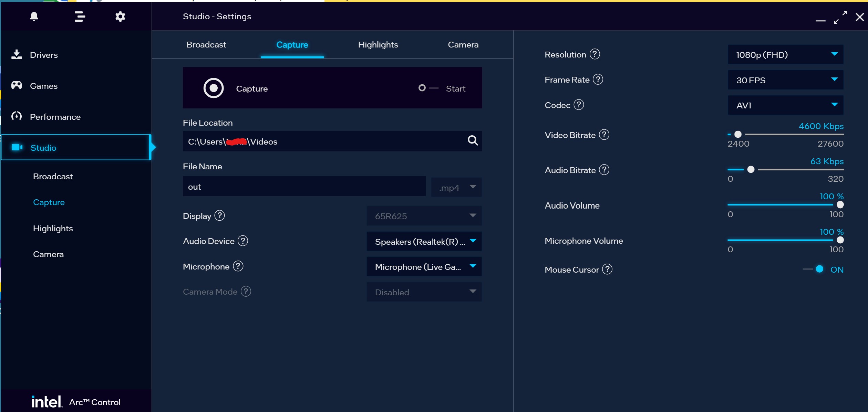Click the Codec help question mark
Image resolution: width=868 pixels, height=412 pixels.
coord(579,105)
